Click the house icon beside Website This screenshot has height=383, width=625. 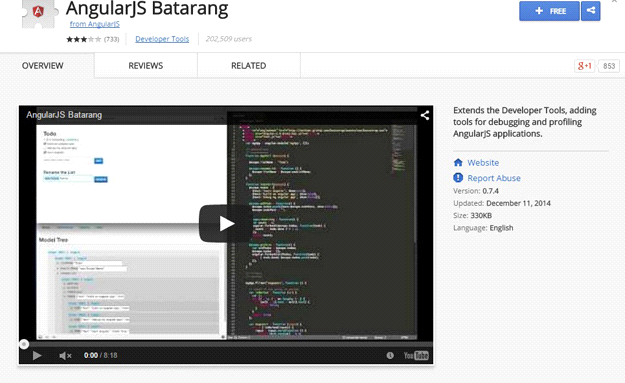click(x=458, y=163)
